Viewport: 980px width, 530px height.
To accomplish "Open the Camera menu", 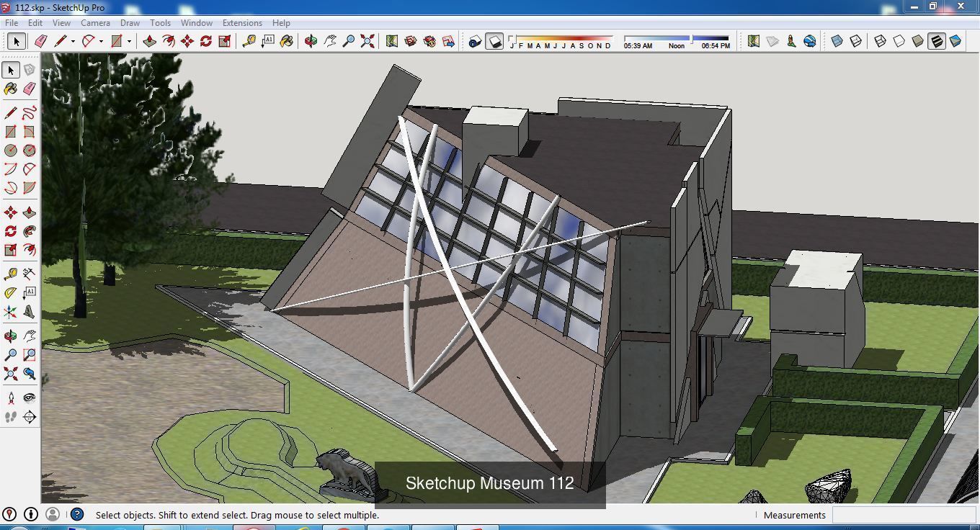I will (95, 22).
